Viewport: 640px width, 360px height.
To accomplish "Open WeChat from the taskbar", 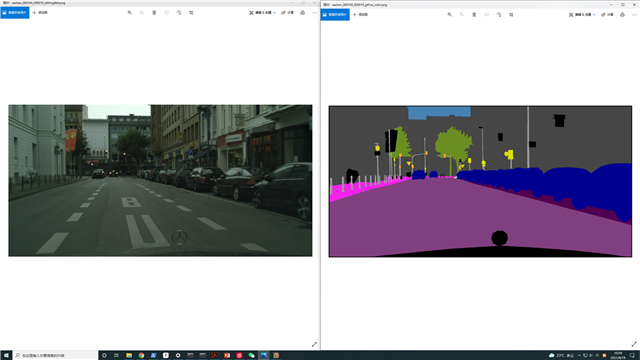I will pos(252,356).
